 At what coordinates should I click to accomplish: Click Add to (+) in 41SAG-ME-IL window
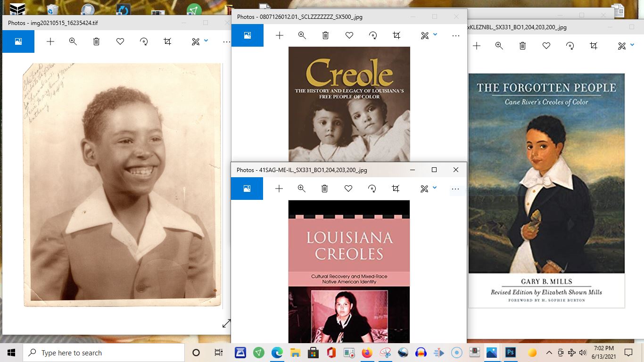tap(279, 189)
